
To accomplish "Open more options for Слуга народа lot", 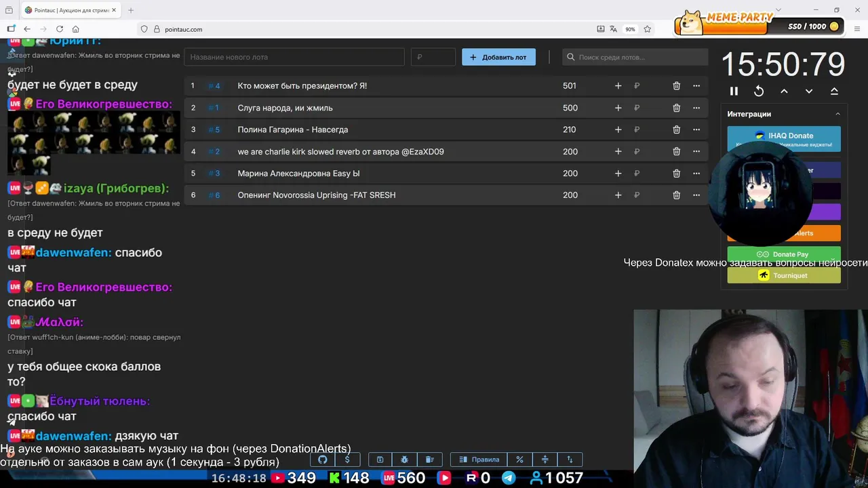I will click(x=696, y=108).
